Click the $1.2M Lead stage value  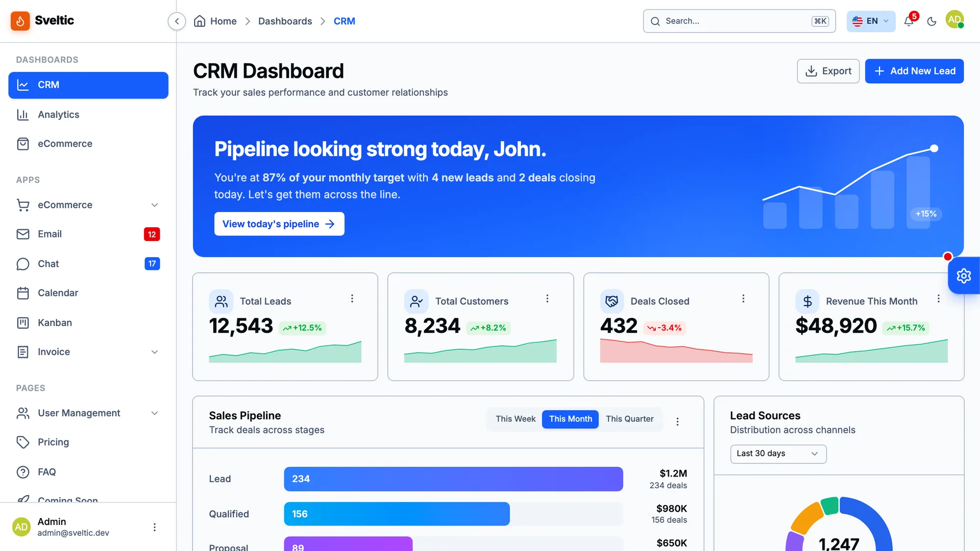click(x=673, y=473)
